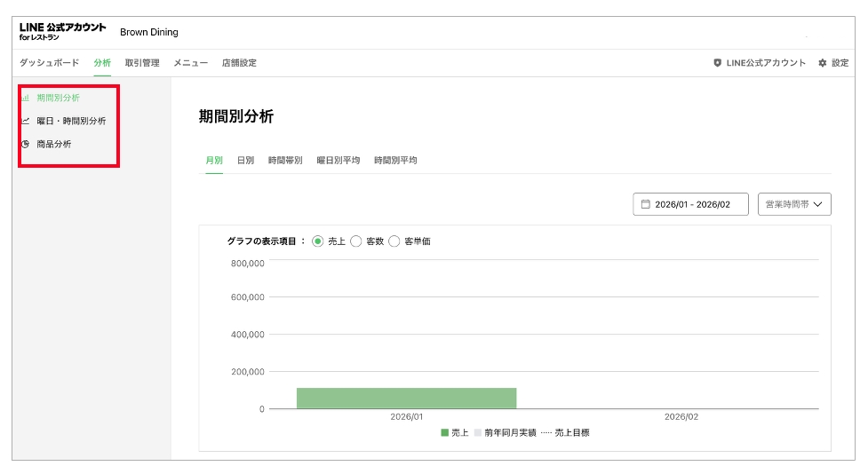868x474 pixels.
Task: Open the 取引管理 tab
Action: (x=142, y=63)
